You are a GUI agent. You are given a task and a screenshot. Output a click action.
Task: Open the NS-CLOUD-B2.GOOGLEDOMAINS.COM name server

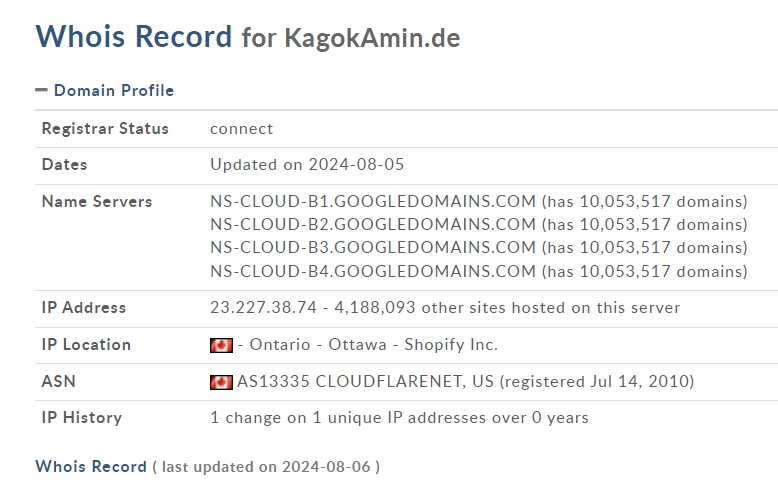[x=373, y=224]
